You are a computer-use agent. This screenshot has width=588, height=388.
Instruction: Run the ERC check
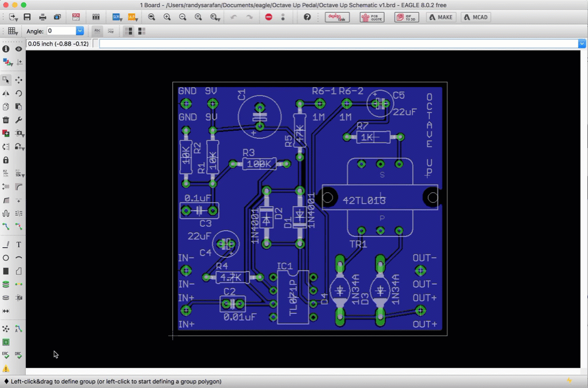click(6, 355)
